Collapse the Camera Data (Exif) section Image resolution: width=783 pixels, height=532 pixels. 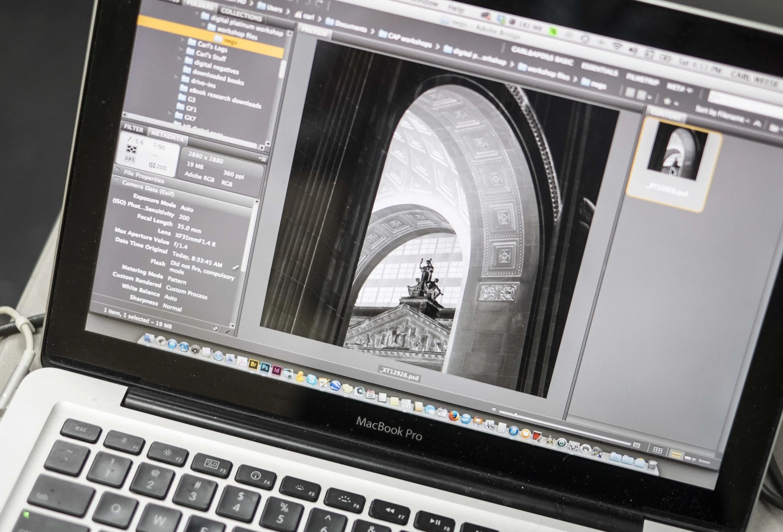click(117, 180)
